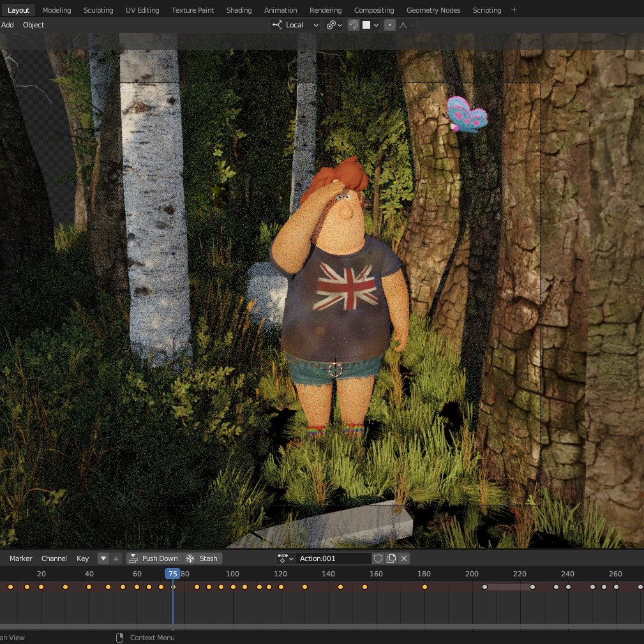Click the action layer down arrow

tap(103, 558)
